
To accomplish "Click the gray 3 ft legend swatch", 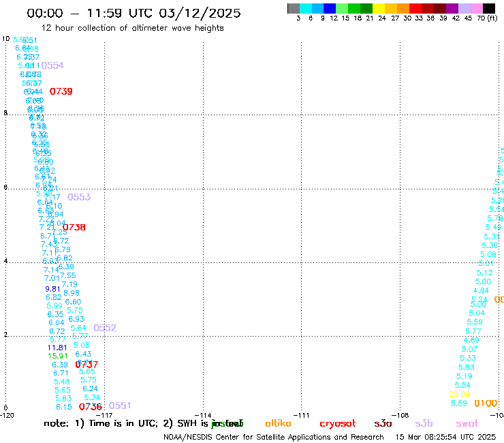I will [294, 8].
